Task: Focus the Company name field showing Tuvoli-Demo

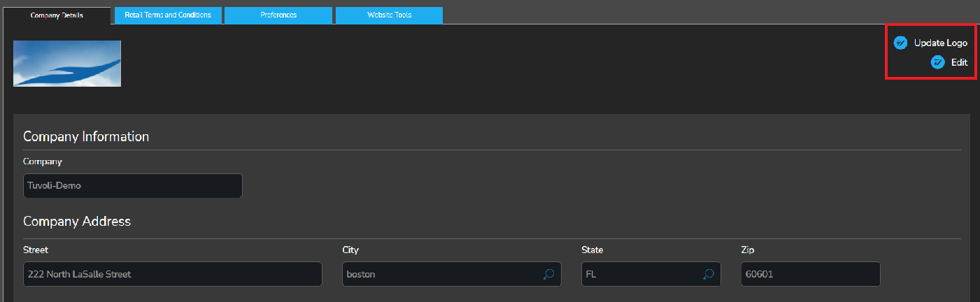Action: tap(132, 186)
